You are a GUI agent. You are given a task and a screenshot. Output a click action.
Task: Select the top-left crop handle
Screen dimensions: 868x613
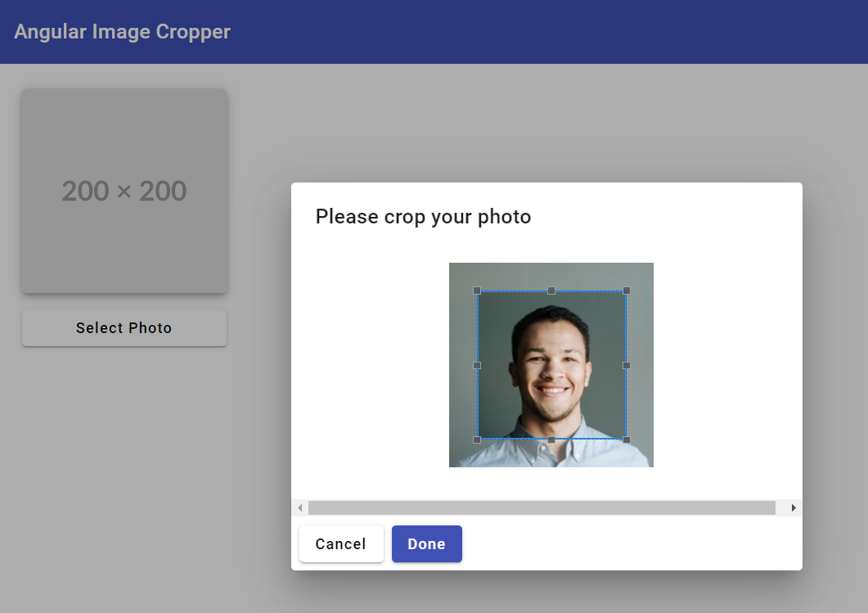coord(476,290)
